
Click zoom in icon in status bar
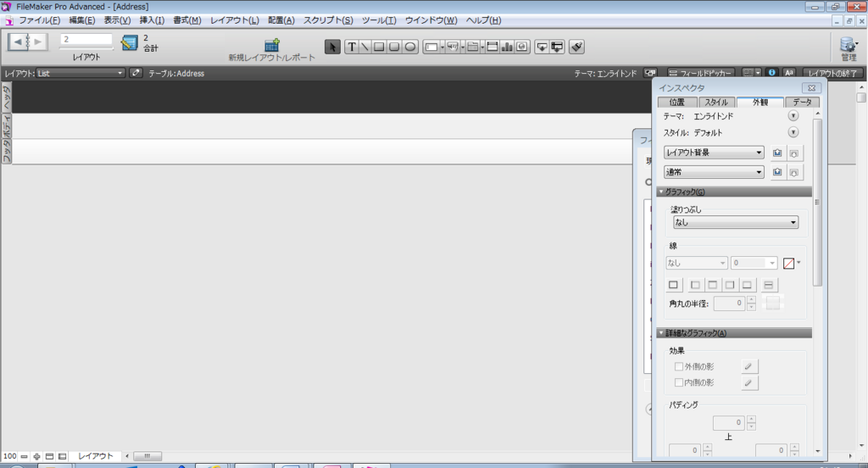point(36,456)
